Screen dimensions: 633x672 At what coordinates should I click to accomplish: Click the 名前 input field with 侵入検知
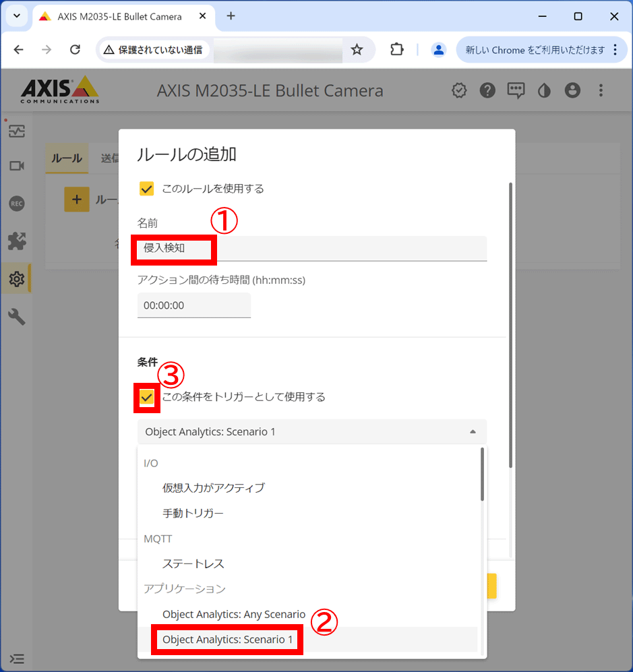(x=312, y=248)
